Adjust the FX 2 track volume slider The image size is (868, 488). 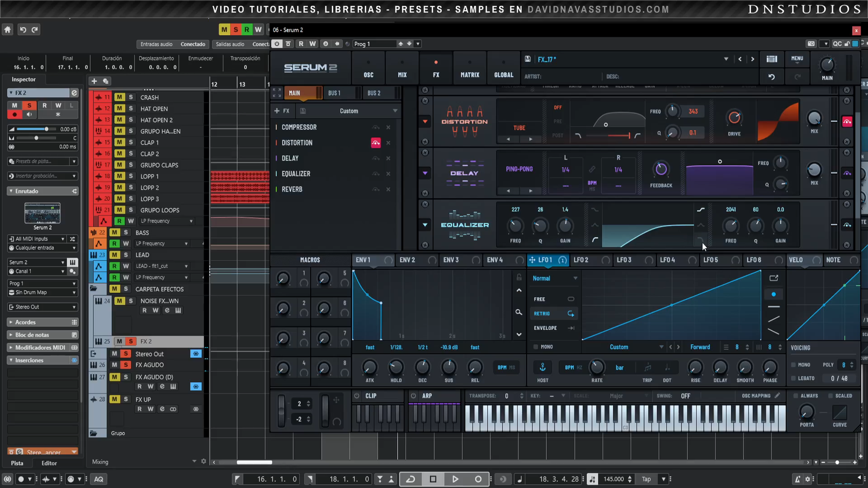tap(47, 129)
